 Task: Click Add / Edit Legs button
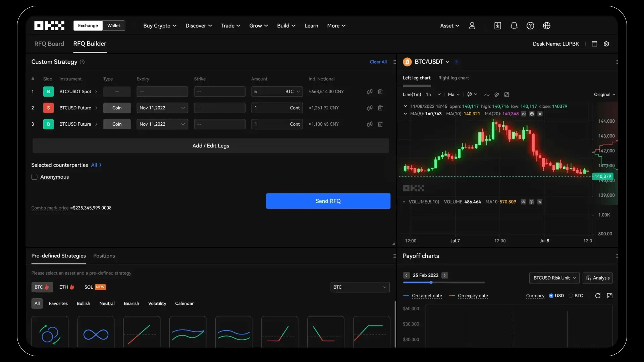click(211, 145)
